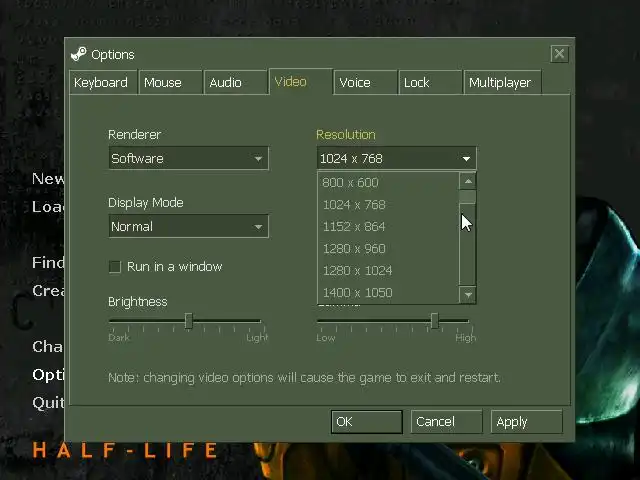Confirm settings with the OK button
Screen dimensions: 640x480
(367, 422)
